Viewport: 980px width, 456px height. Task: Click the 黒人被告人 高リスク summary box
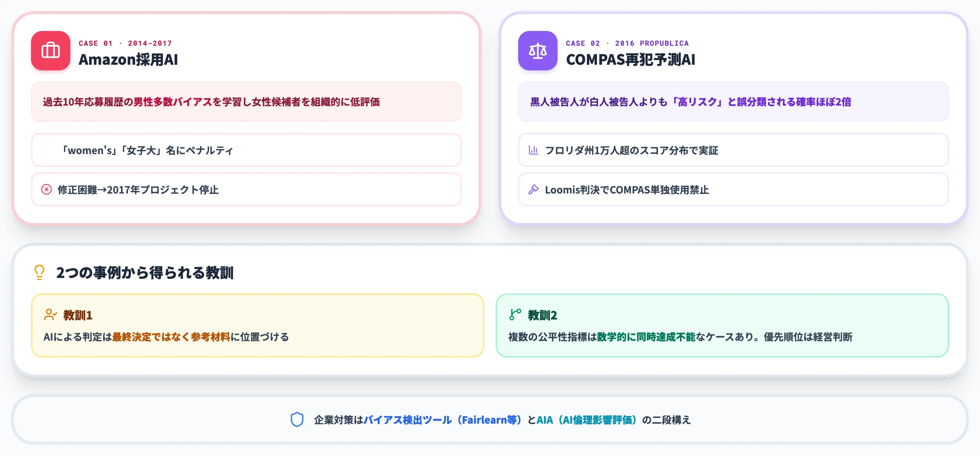pos(733,102)
